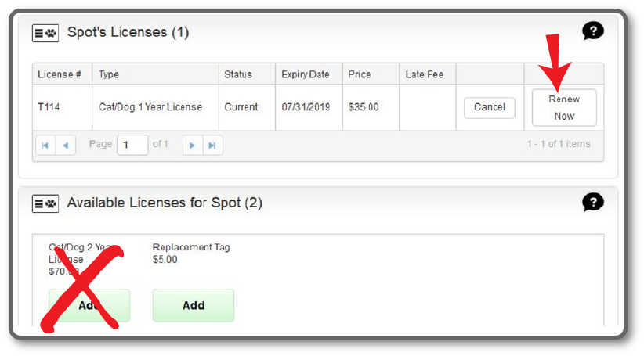Cancel the T114 license
The image size is (644, 356).
(x=489, y=107)
